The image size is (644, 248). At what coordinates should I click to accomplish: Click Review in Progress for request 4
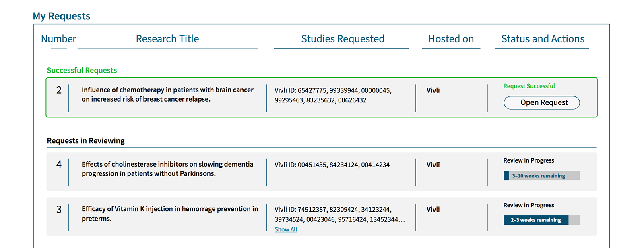coord(528,160)
